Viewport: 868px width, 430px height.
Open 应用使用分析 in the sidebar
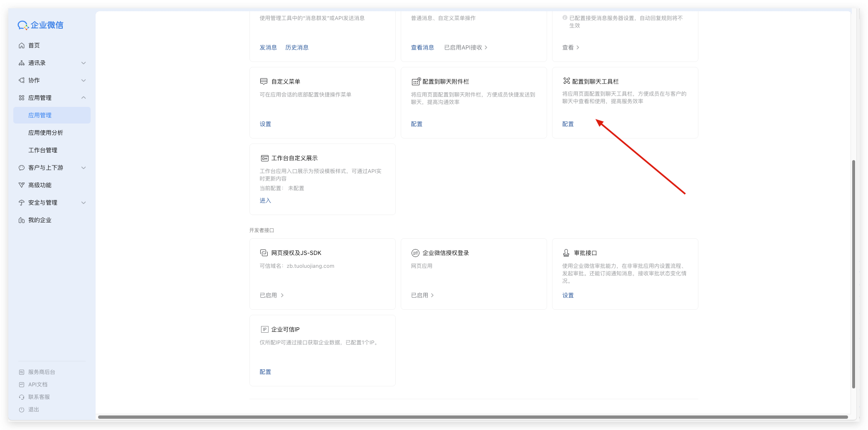pos(46,133)
